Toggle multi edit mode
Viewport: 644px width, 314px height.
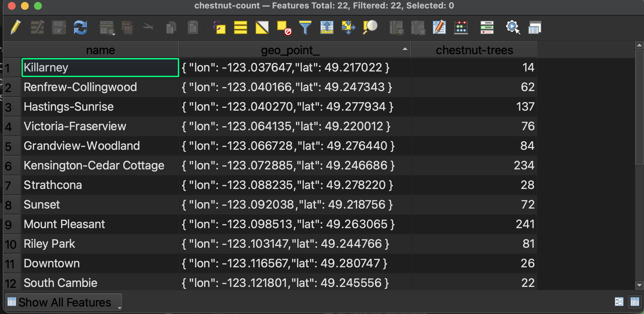[37, 27]
